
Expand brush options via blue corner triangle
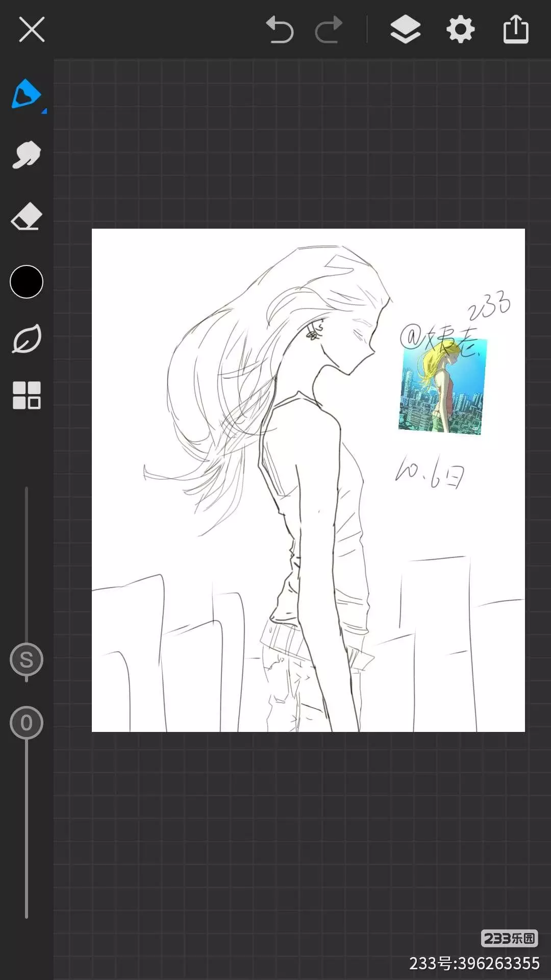[x=44, y=111]
